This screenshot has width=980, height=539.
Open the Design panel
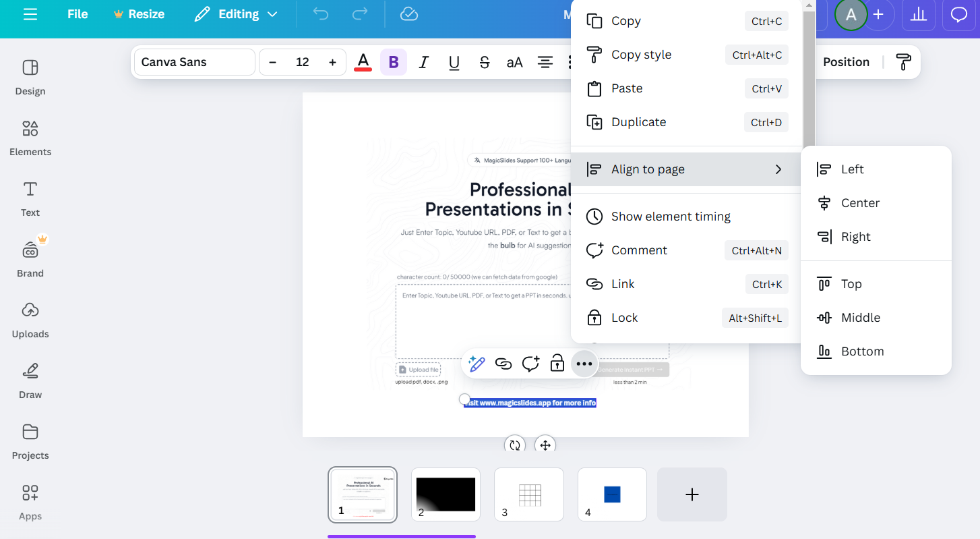point(30,78)
